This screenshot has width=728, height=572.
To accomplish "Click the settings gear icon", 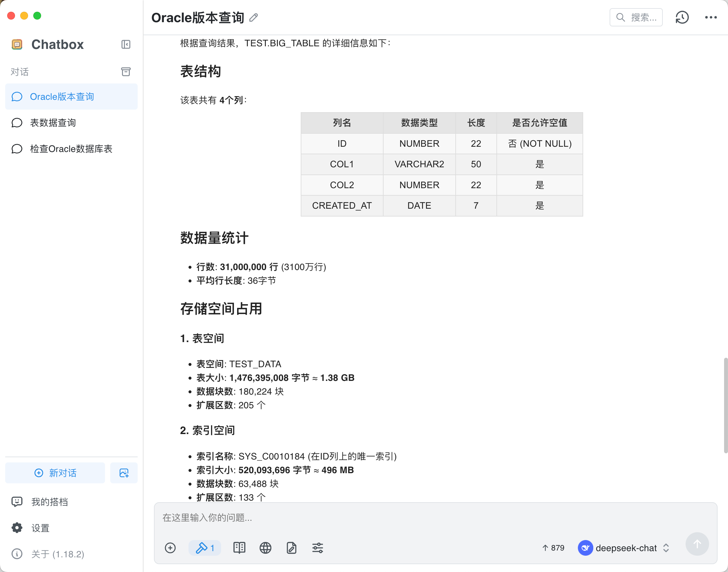I will pos(17,528).
